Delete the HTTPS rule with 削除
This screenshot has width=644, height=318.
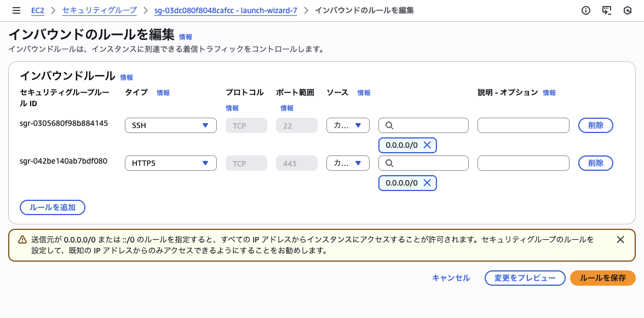[x=596, y=163]
